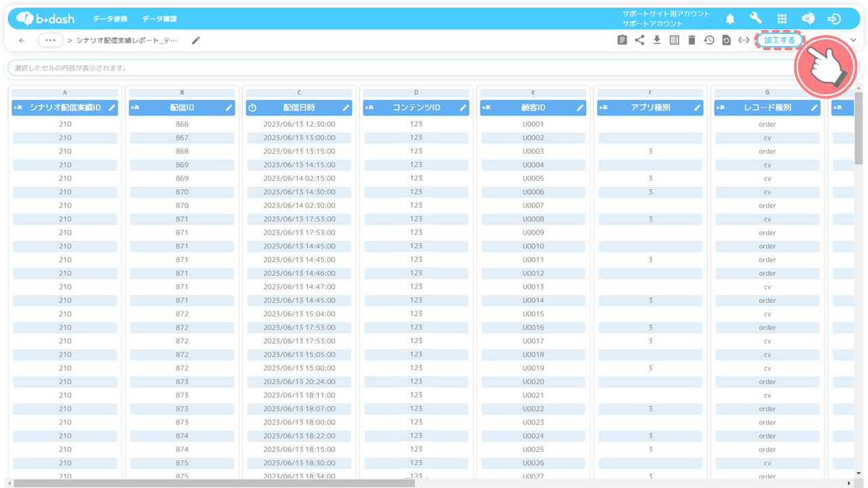The height and width of the screenshot is (488, 868).
Task: Select the レコード種別 column header
Action: click(768, 107)
